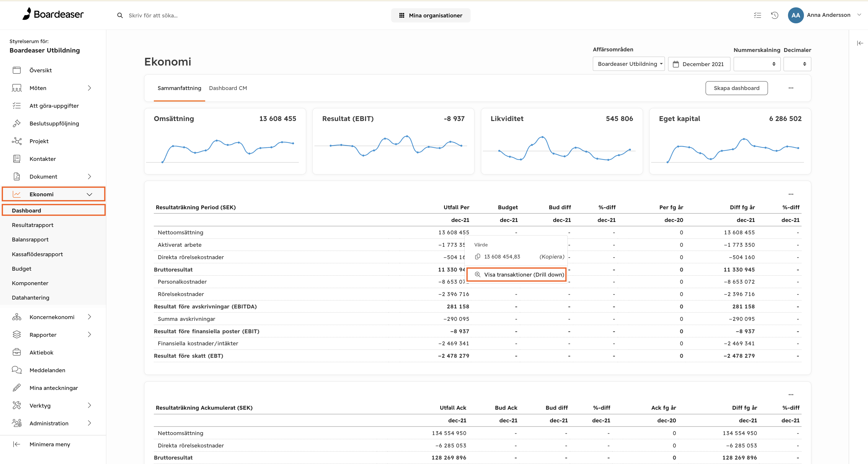Viewport: 868px width, 464px height.
Task: Open Budget in Ekonomi submenu
Action: point(22,269)
